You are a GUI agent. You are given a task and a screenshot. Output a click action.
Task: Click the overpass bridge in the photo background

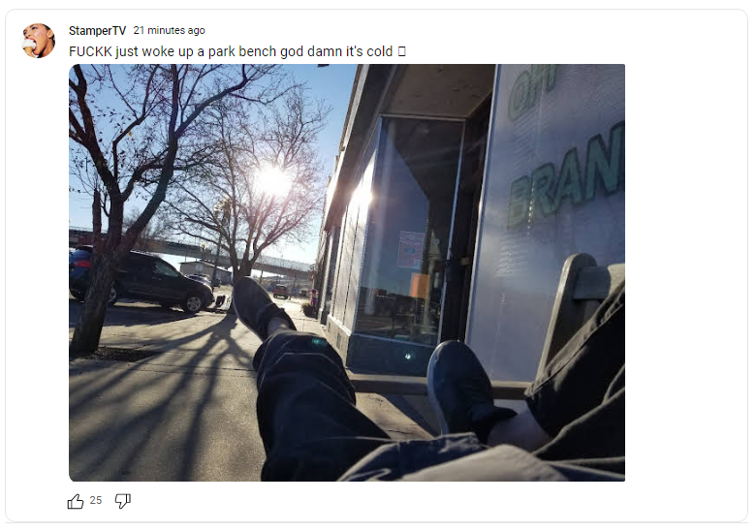click(193, 250)
